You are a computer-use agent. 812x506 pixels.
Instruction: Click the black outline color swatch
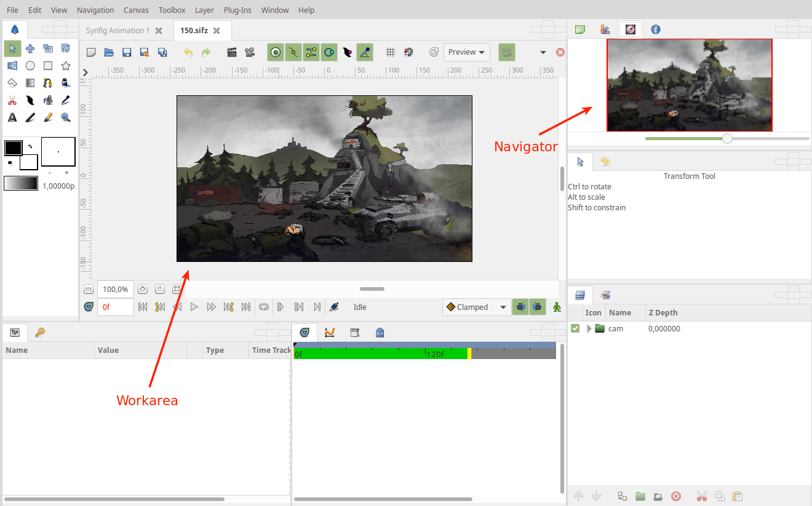pyautogui.click(x=14, y=148)
